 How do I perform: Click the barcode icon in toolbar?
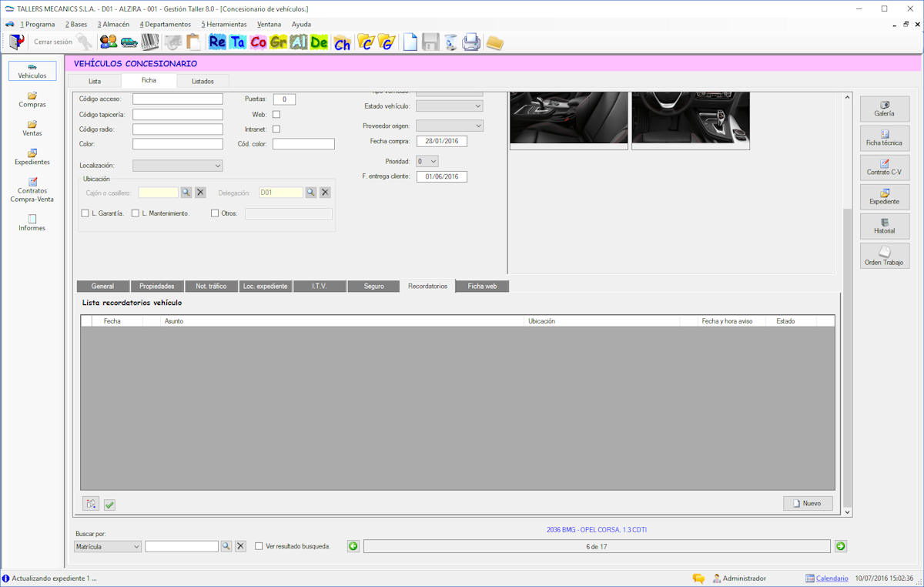[x=150, y=42]
